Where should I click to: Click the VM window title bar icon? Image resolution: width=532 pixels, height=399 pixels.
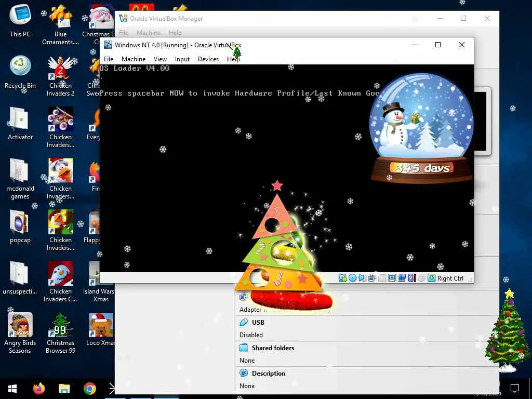point(108,45)
